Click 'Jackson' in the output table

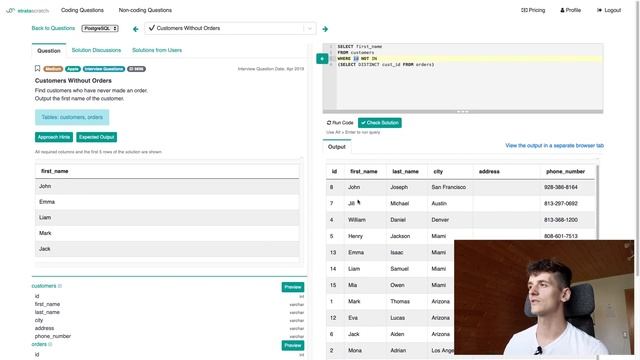coord(400,236)
